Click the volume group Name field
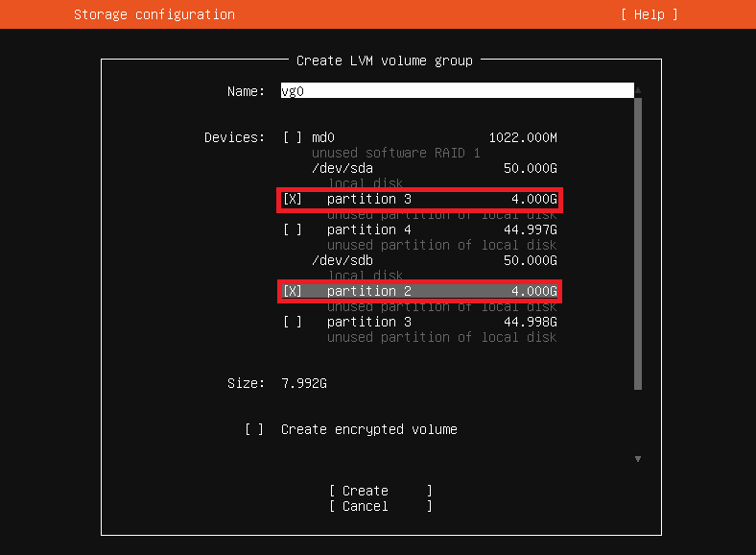756x555 pixels. pyautogui.click(x=457, y=90)
